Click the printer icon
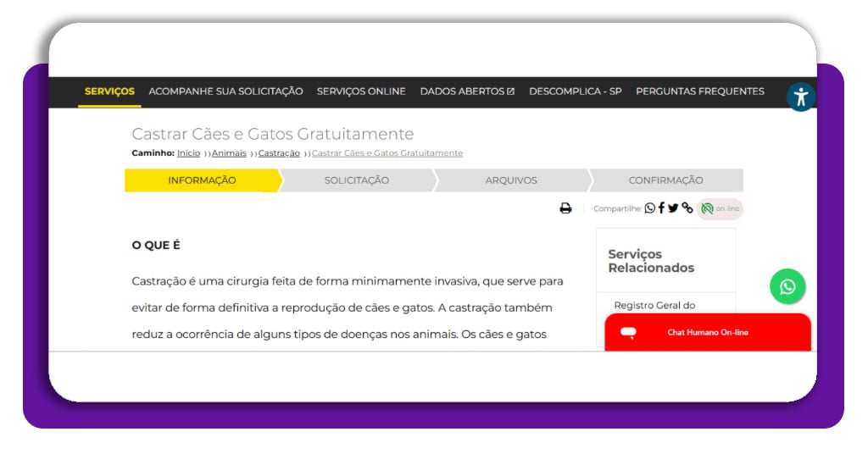Image resolution: width=868 pixels, height=454 pixels. click(565, 208)
